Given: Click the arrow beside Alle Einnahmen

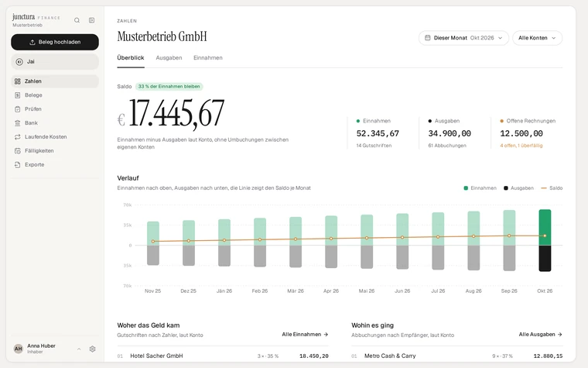Looking at the screenshot, I should coord(326,334).
